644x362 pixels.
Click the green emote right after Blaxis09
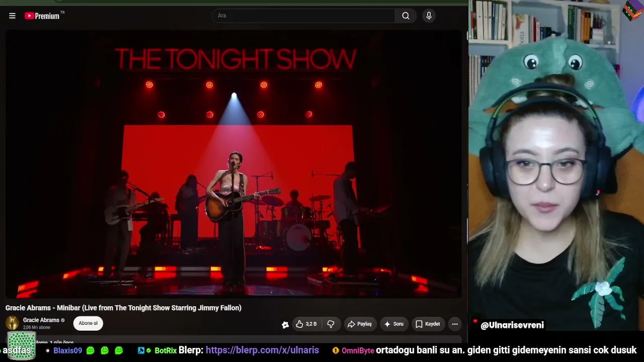click(x=91, y=350)
